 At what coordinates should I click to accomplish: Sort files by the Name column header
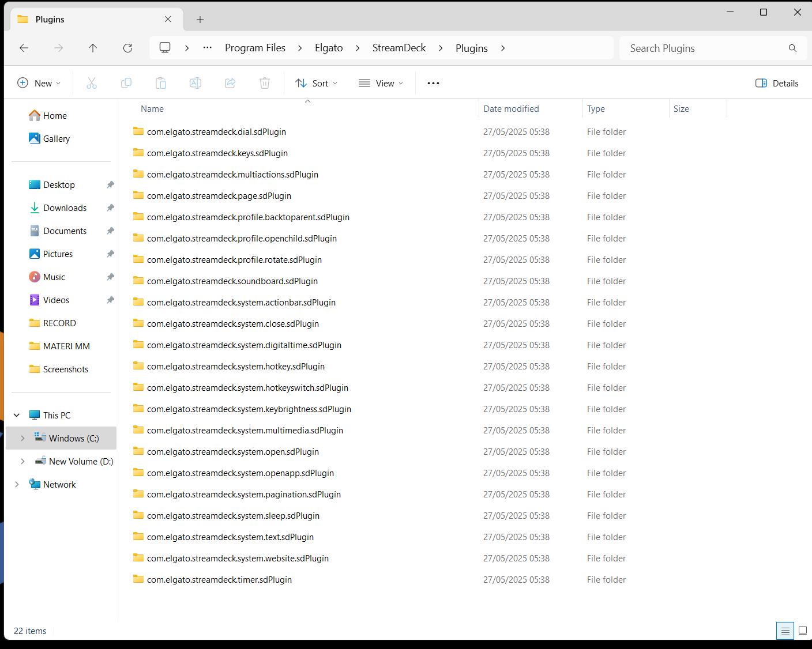coord(152,108)
